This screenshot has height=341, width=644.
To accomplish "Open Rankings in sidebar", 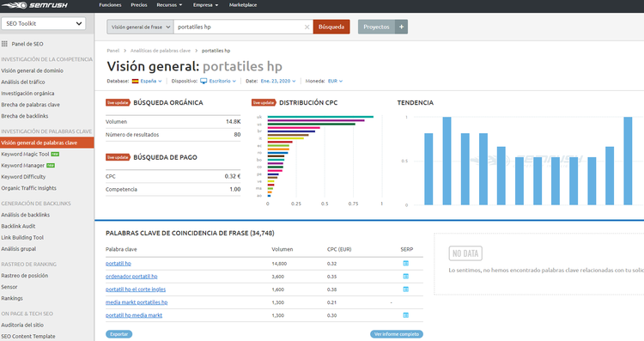I will pos(12,298).
